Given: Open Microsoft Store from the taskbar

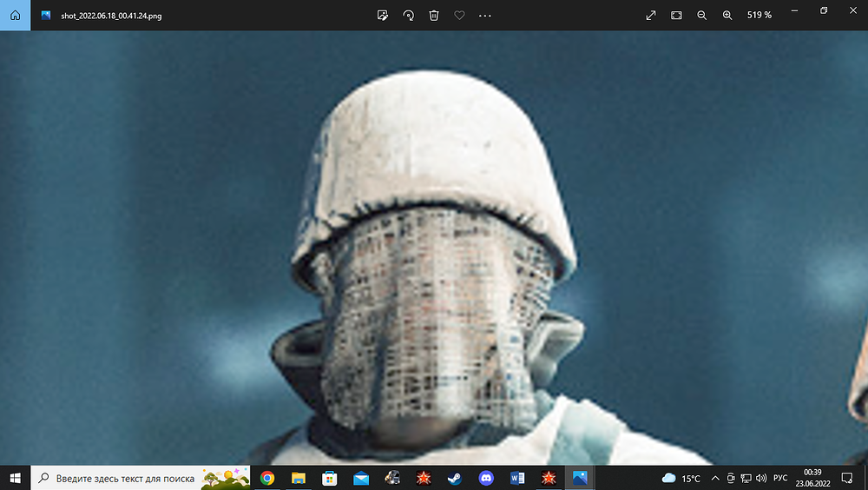Looking at the screenshot, I should (x=329, y=478).
